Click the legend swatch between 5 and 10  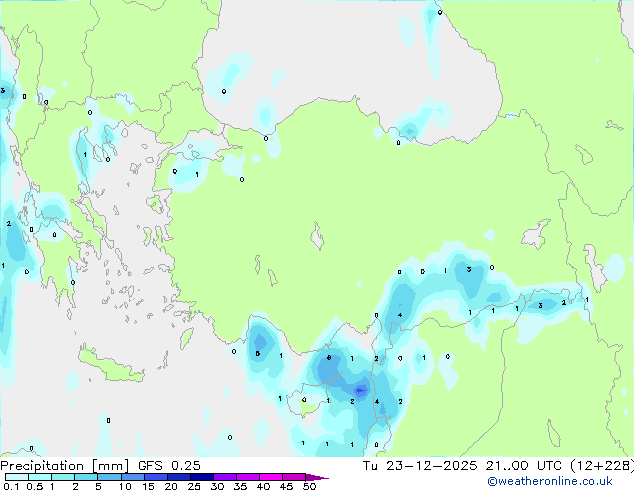click(109, 477)
